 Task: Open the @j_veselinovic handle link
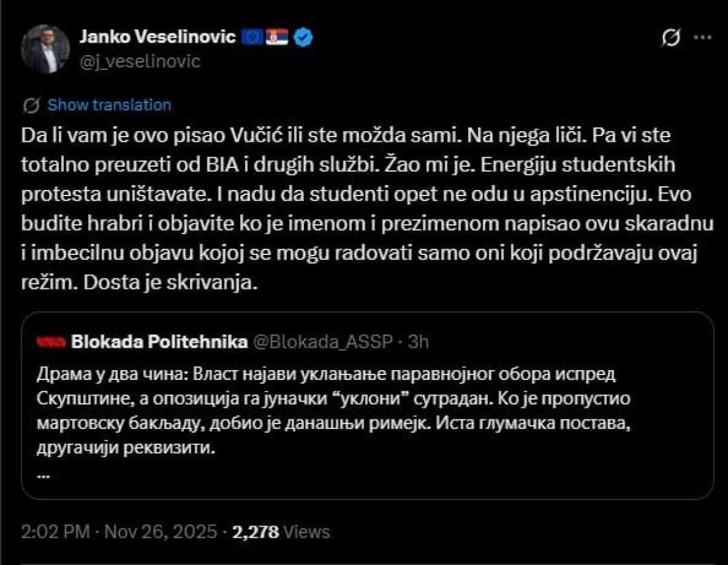click(140, 61)
